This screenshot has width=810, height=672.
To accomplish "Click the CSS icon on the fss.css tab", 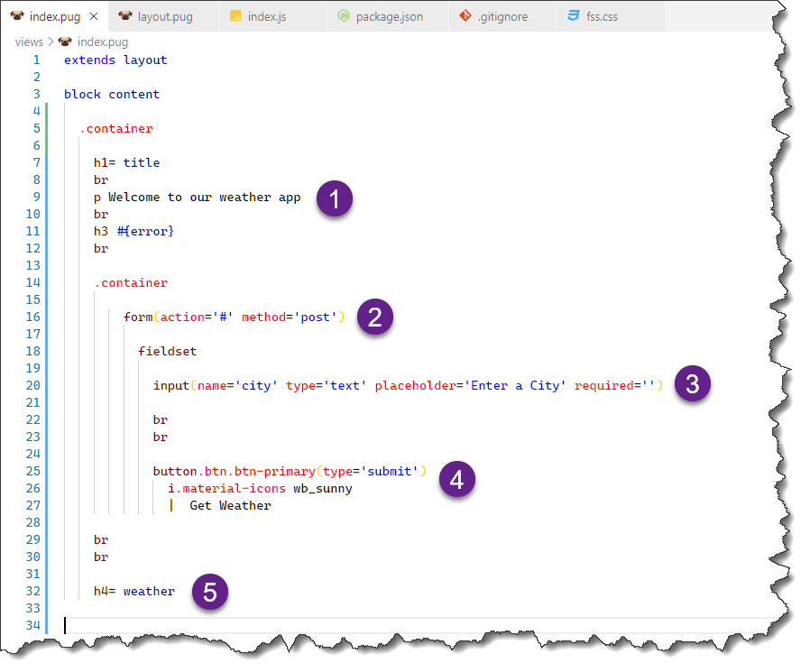I will (x=574, y=16).
